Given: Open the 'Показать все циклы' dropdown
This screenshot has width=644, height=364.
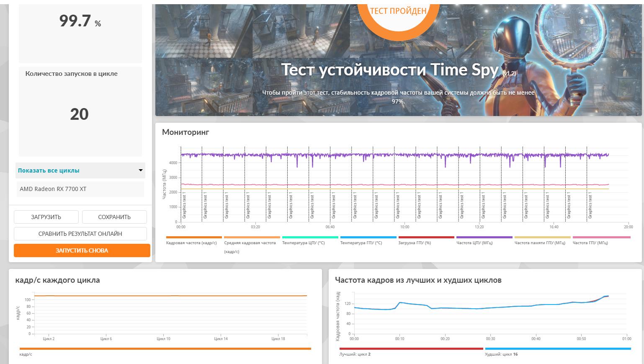Looking at the screenshot, I should click(x=80, y=170).
